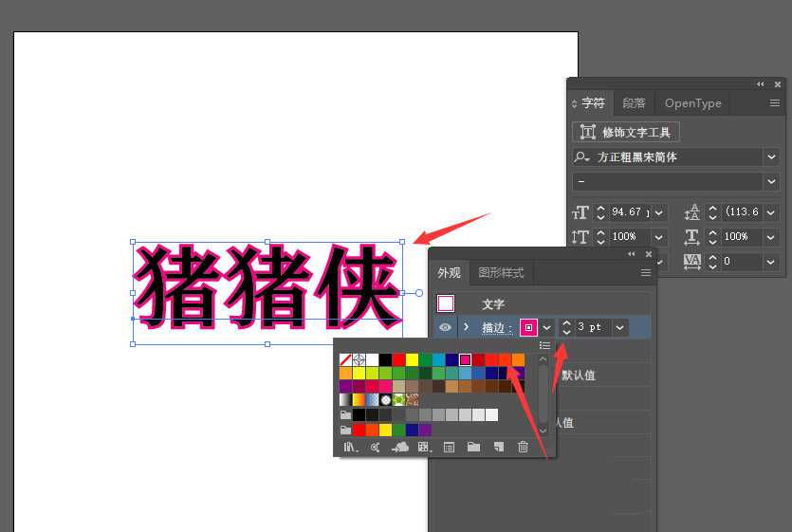Screen dimensions: 792x532
Task: Click the tracking field showing 0
Action: [x=741, y=261]
